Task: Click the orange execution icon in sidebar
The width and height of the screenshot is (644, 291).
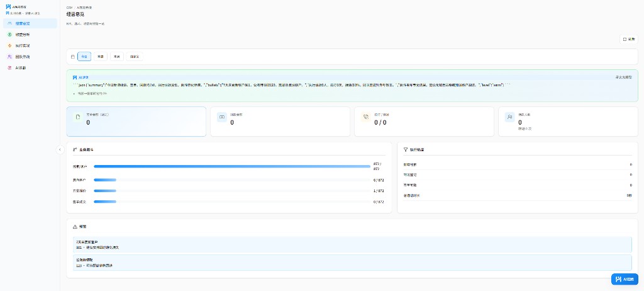Action: point(9,46)
